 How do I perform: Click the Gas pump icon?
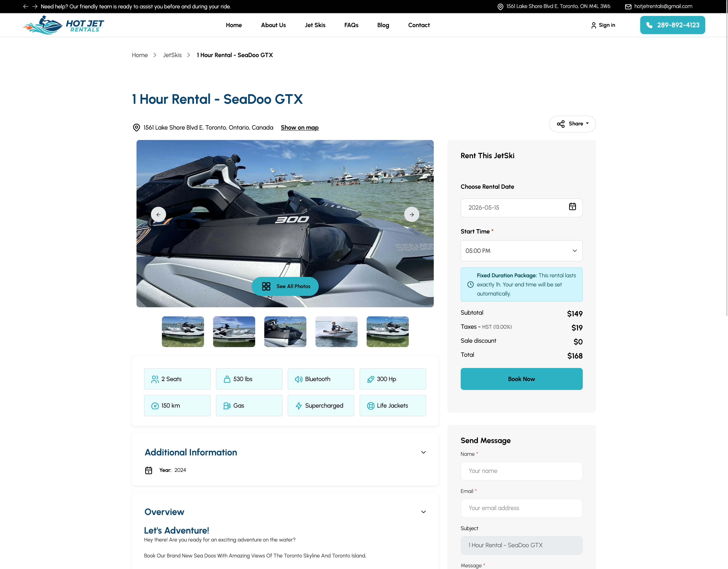click(x=227, y=406)
